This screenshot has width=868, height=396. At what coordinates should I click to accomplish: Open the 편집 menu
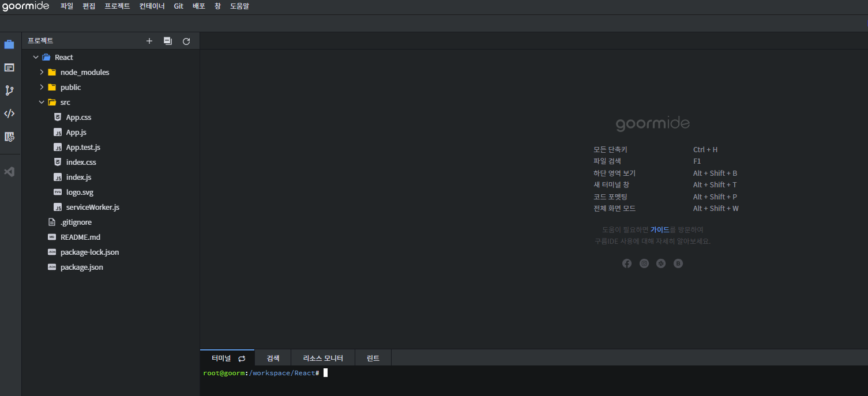click(89, 6)
